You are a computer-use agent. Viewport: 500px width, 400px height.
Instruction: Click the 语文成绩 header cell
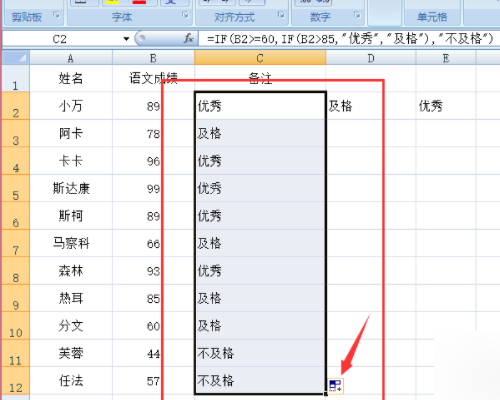coord(153,78)
